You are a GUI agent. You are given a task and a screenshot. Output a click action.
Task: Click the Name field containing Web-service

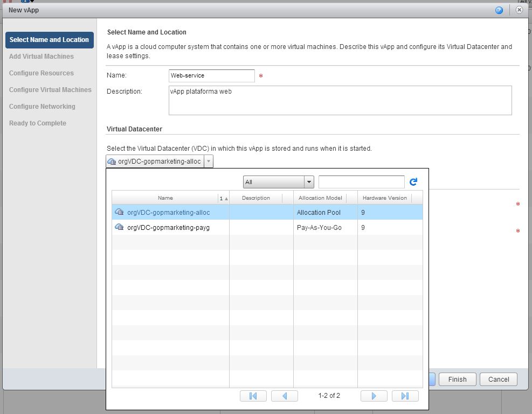coord(212,75)
